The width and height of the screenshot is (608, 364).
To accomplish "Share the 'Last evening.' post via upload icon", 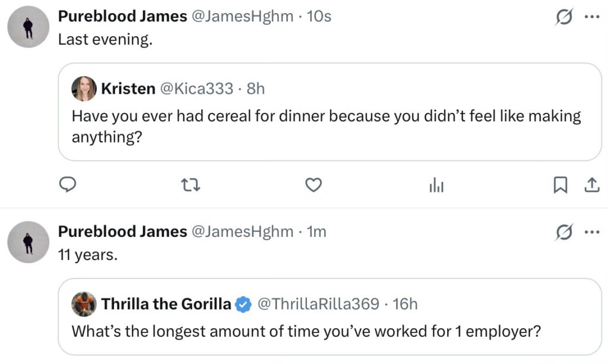I will pyautogui.click(x=591, y=186).
